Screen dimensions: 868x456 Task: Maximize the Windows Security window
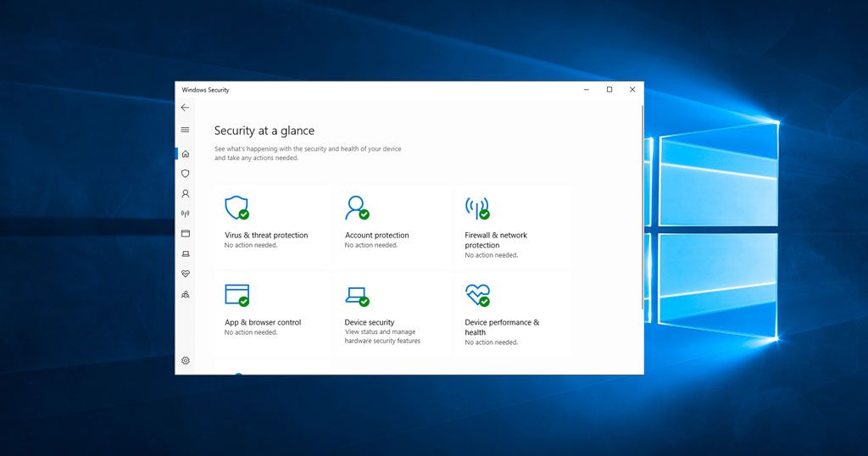tap(609, 90)
